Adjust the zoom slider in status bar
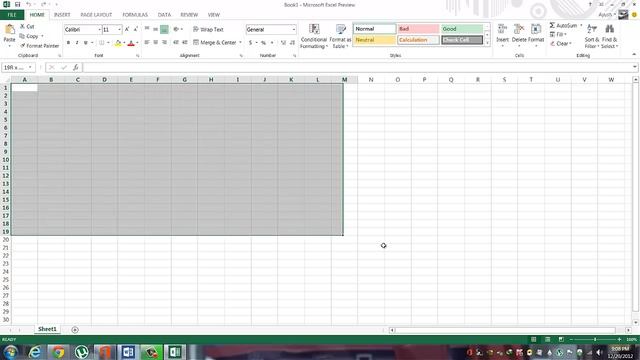Image resolution: width=640 pixels, height=360 pixels. (x=595, y=340)
